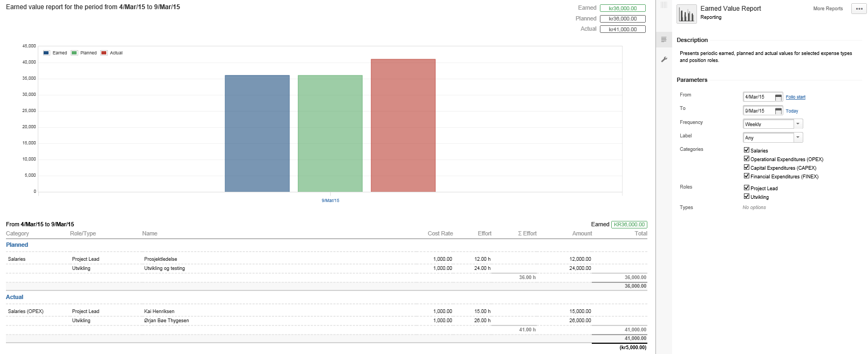Click the Total column header
868x354 pixels.
pos(641,233)
